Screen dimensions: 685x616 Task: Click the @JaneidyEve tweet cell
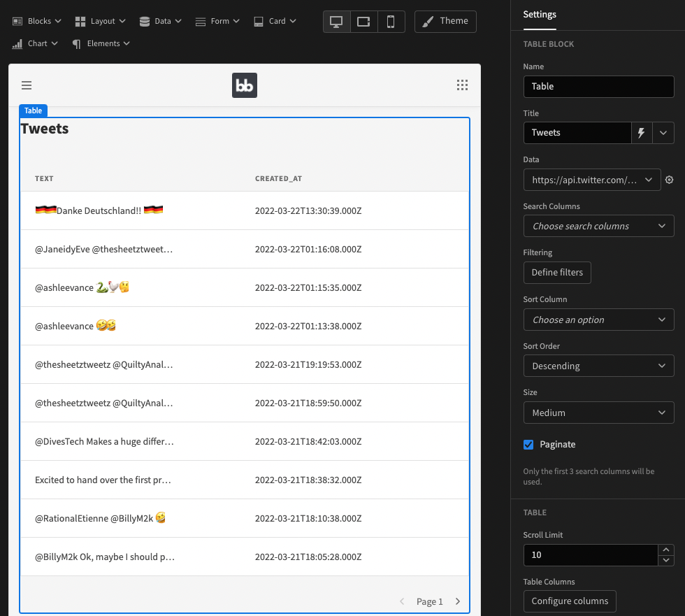coord(104,250)
